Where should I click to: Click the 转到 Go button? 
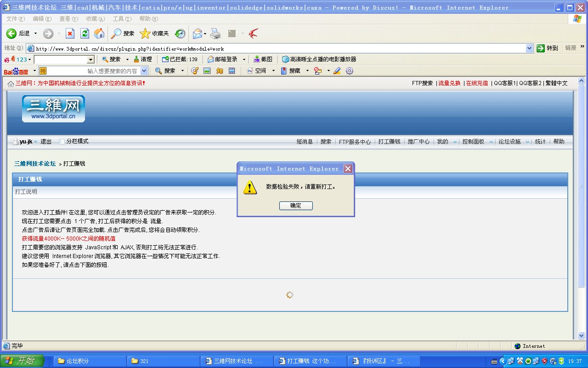click(x=548, y=48)
